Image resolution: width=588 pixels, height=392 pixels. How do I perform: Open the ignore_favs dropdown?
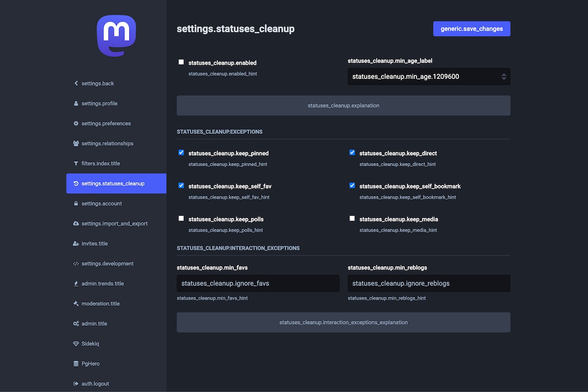[x=258, y=283]
